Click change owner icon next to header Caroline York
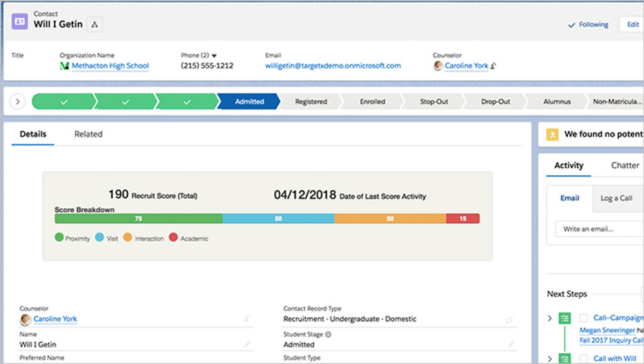Image resolution: width=644 pixels, height=364 pixels. point(493,66)
